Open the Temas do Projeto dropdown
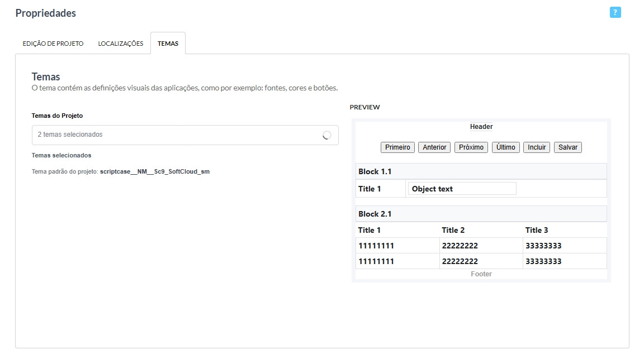 click(x=185, y=135)
